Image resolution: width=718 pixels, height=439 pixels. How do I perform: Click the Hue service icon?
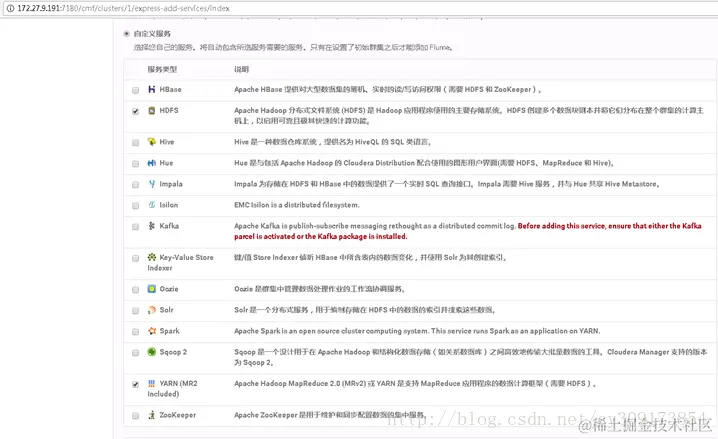tap(152, 163)
